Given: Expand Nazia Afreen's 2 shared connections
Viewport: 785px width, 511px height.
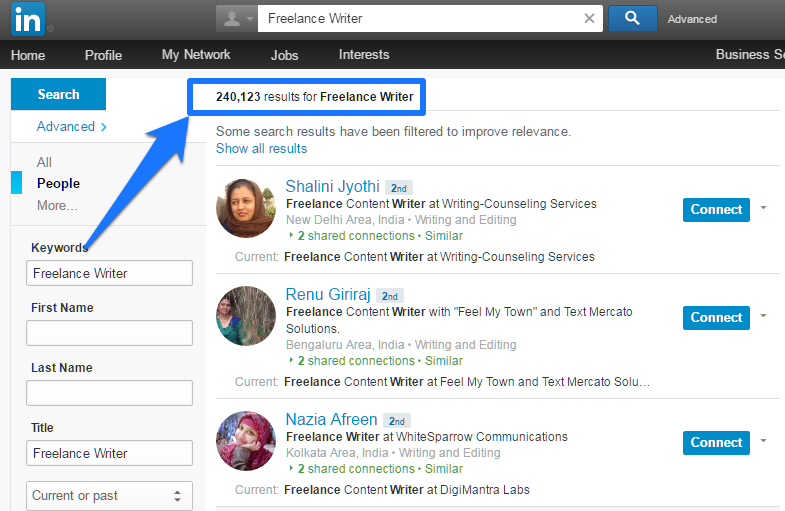Looking at the screenshot, I should click(356, 469).
